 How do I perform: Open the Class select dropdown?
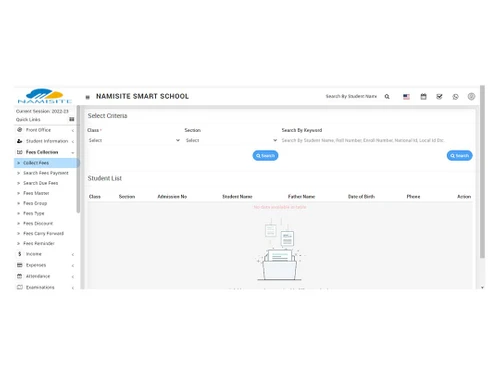pyautogui.click(x=134, y=140)
